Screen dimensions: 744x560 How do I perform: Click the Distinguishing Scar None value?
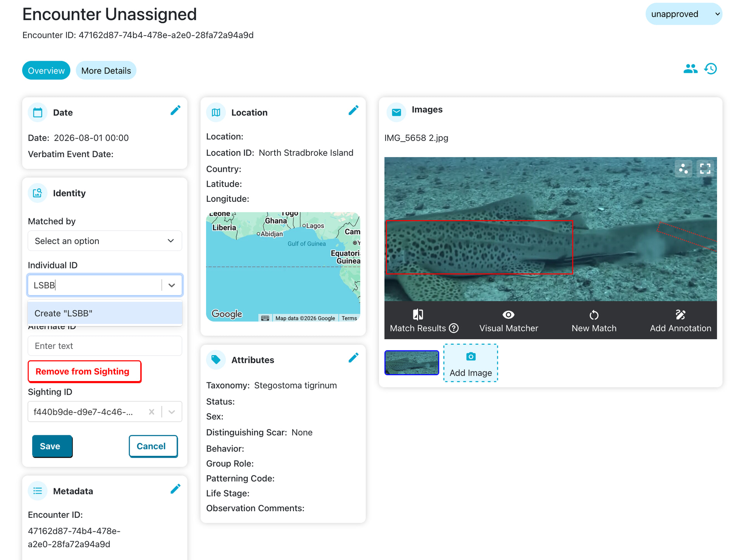pos(302,432)
